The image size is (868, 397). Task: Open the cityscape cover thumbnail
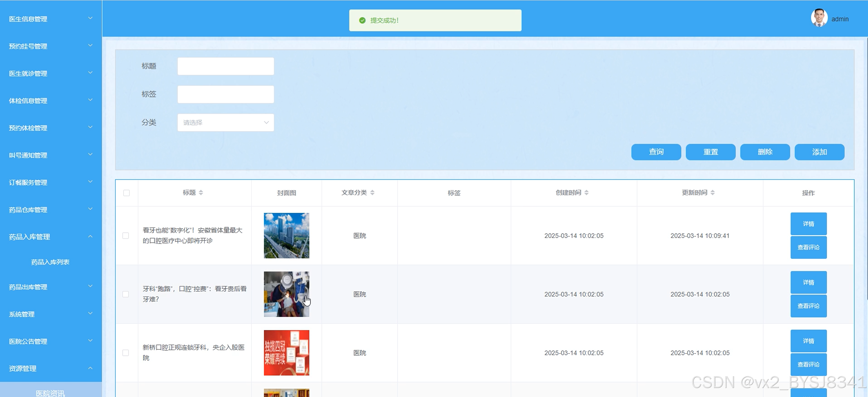point(286,235)
